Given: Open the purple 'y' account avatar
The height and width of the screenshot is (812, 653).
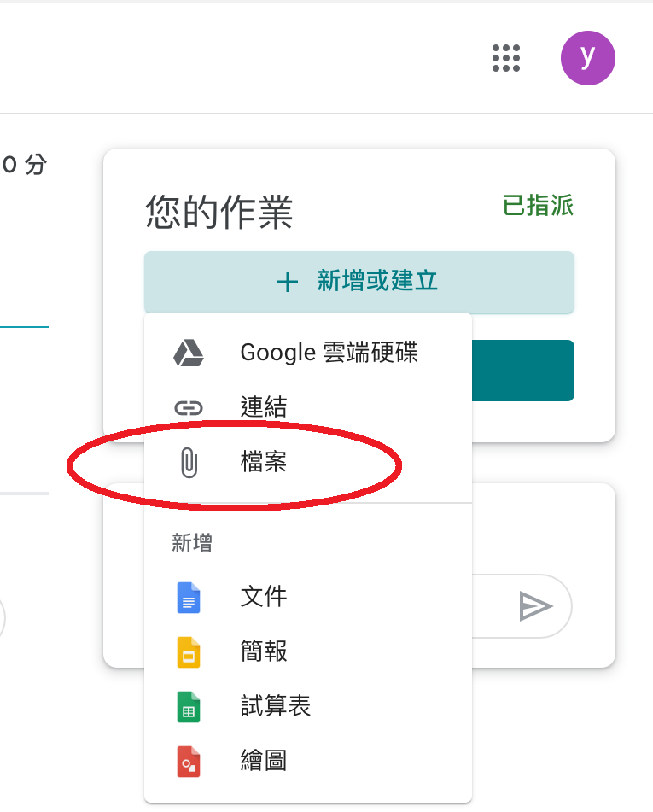Looking at the screenshot, I should click(588, 57).
